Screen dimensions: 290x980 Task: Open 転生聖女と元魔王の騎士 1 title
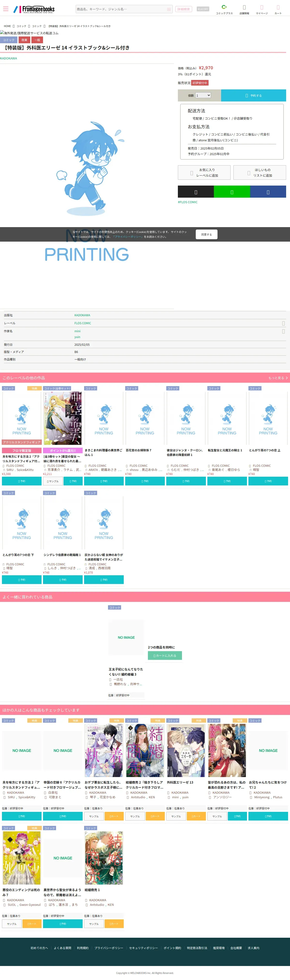click(x=225, y=450)
